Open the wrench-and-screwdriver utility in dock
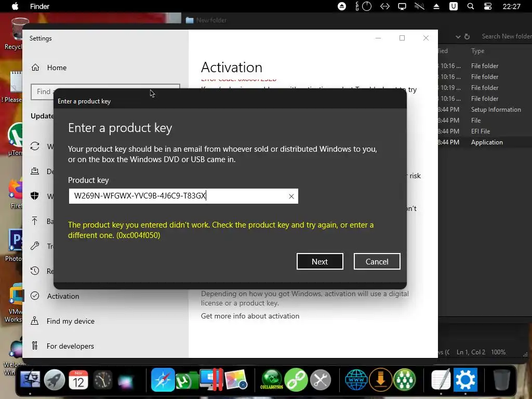The image size is (532, 399). pyautogui.click(x=320, y=380)
